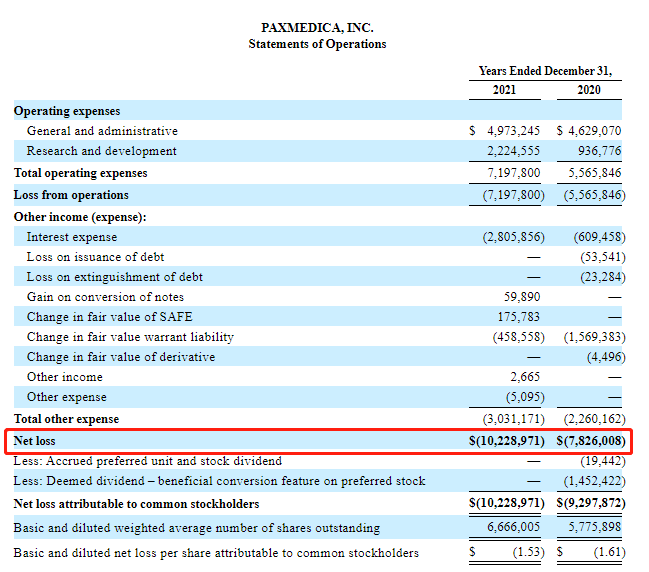Click Loss on extinguishment of debt label
The height and width of the screenshot is (572, 649).
tap(115, 277)
